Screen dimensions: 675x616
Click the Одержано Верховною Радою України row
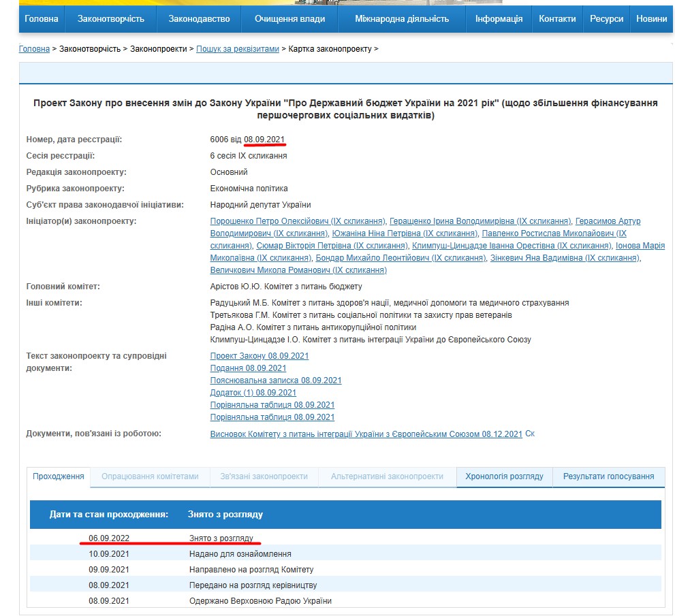click(345, 601)
